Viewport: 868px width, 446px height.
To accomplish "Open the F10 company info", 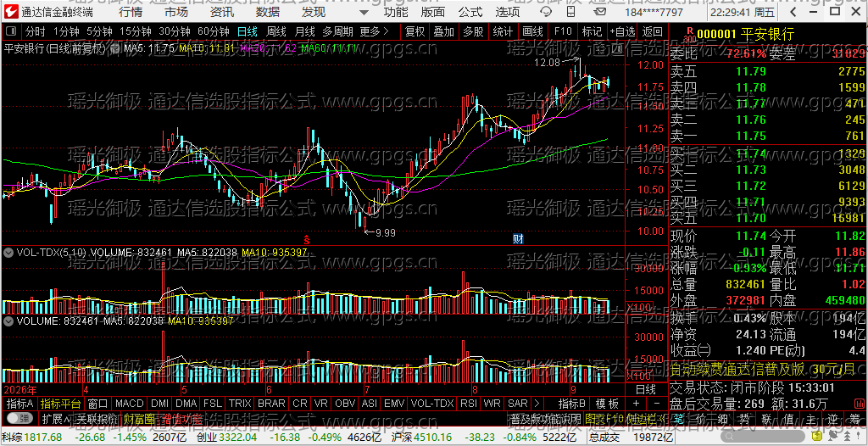I will point(563,31).
